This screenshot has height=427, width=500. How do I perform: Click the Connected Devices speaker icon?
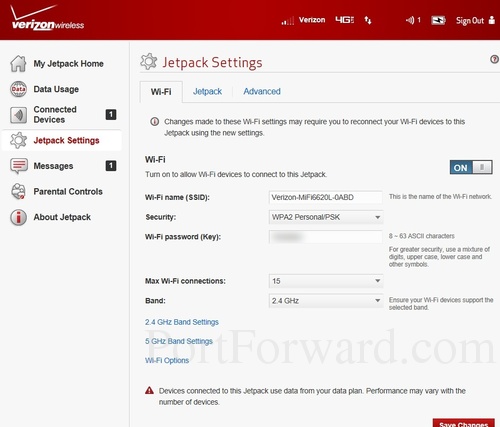(18, 115)
